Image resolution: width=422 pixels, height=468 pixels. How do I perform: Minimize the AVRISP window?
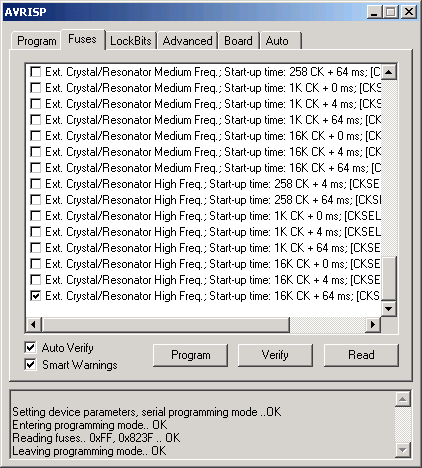point(374,12)
